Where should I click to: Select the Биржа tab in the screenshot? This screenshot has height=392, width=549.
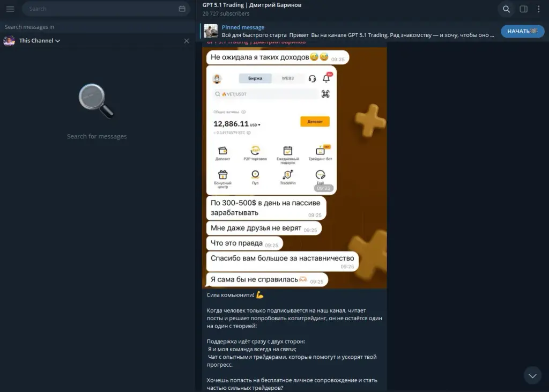(x=255, y=78)
